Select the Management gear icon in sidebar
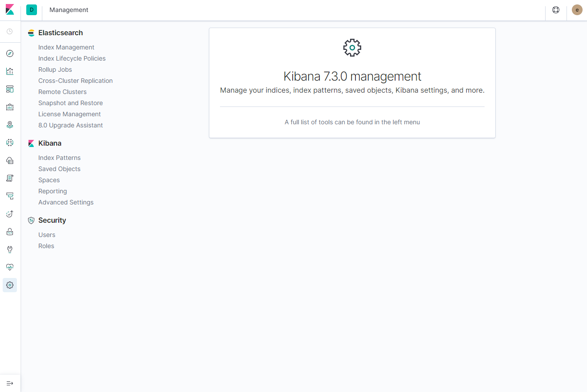 (10, 285)
